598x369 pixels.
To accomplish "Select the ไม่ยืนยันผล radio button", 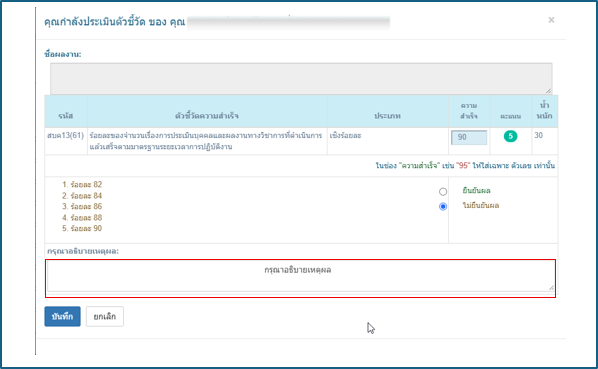I will click(x=443, y=206).
